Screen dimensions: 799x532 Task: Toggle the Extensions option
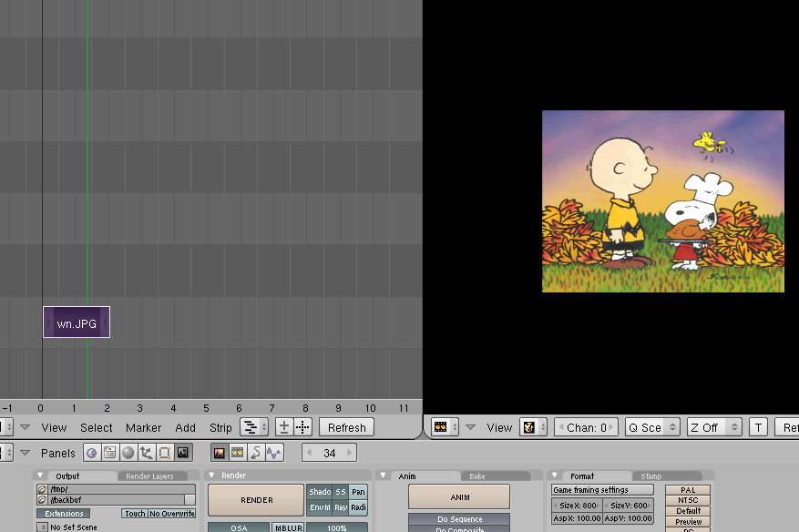click(x=64, y=514)
